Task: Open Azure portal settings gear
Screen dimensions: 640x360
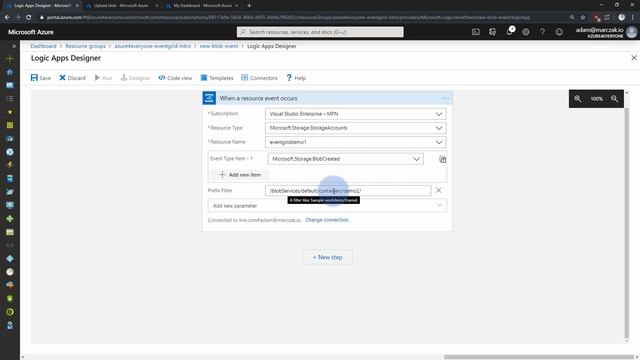Action: click(x=526, y=32)
